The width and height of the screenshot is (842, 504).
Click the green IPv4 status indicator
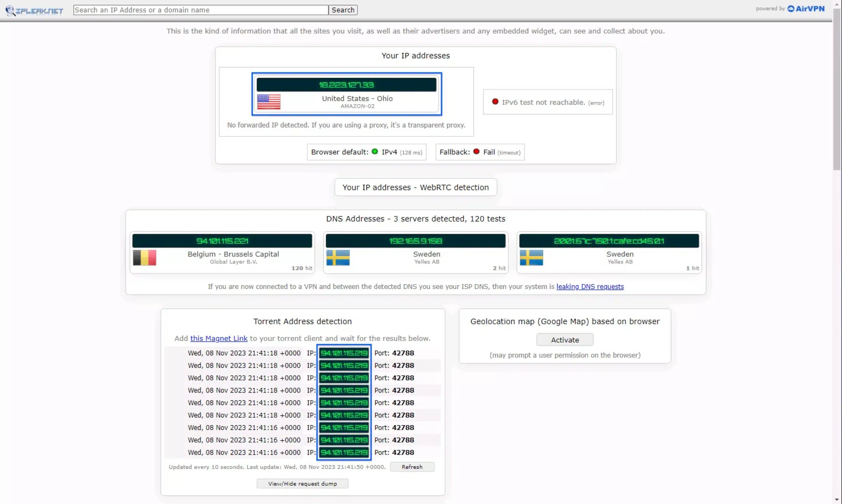(375, 152)
